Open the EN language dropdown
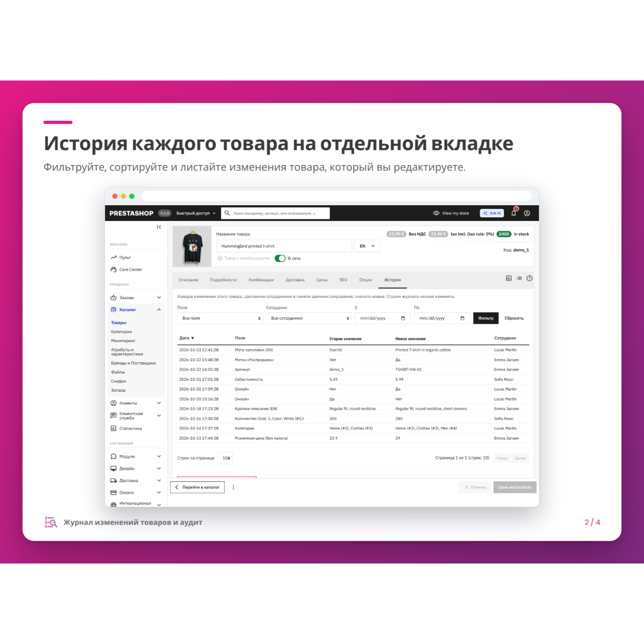644x644 pixels. pyautogui.click(x=367, y=246)
